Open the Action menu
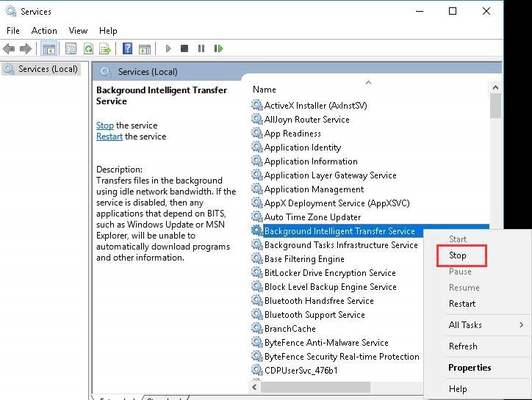The width and height of the screenshot is (532, 400). tap(44, 31)
